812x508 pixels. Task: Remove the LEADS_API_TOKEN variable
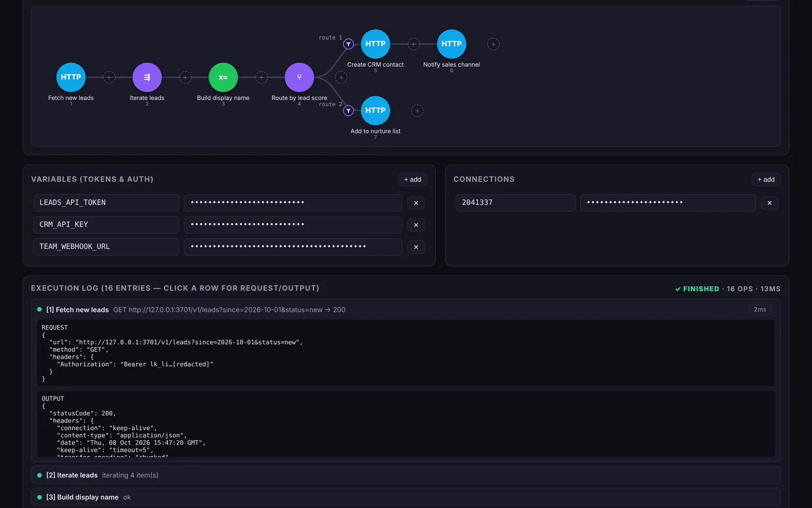[416, 203]
